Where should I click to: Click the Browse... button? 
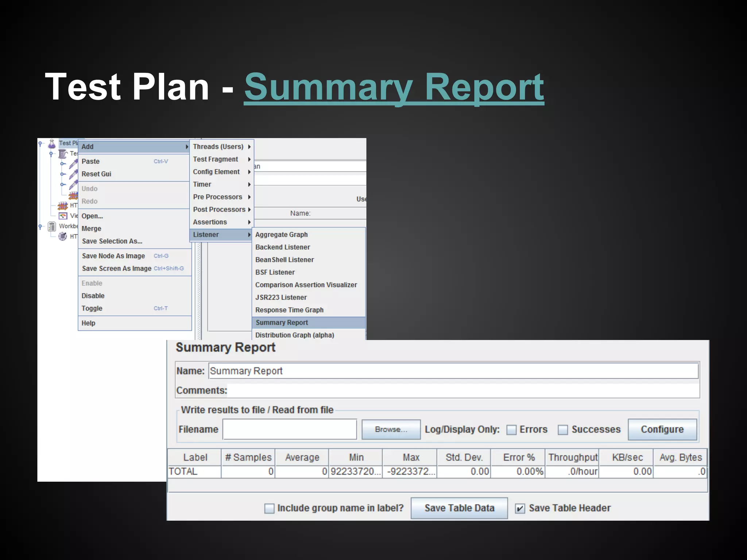coord(391,429)
